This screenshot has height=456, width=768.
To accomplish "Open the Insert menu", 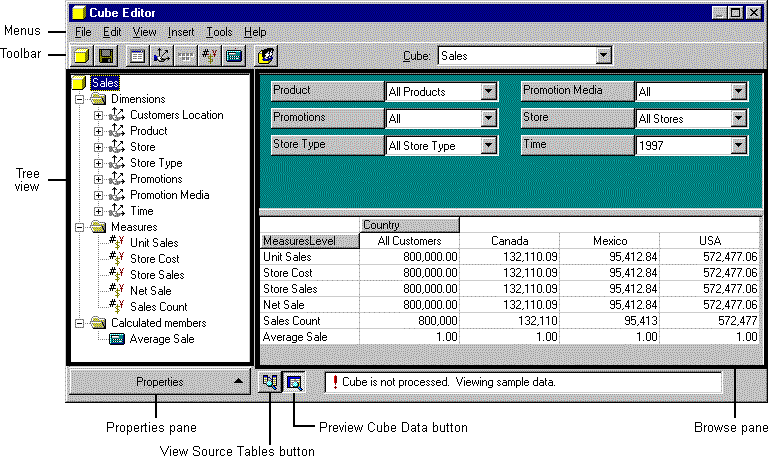I will pyautogui.click(x=181, y=32).
